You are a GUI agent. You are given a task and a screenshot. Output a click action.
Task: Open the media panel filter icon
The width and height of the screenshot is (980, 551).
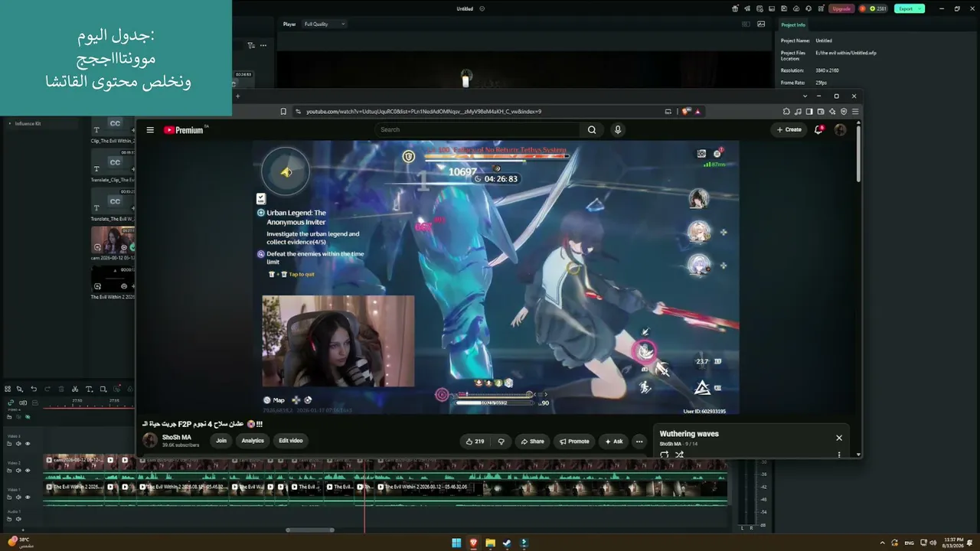(x=251, y=45)
